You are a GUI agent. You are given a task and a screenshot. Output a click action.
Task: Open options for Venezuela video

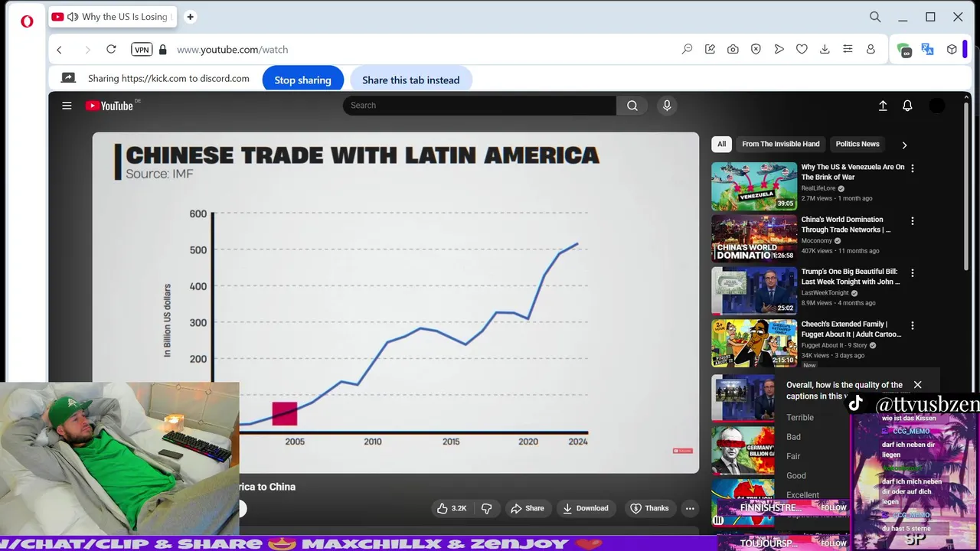pyautogui.click(x=912, y=168)
